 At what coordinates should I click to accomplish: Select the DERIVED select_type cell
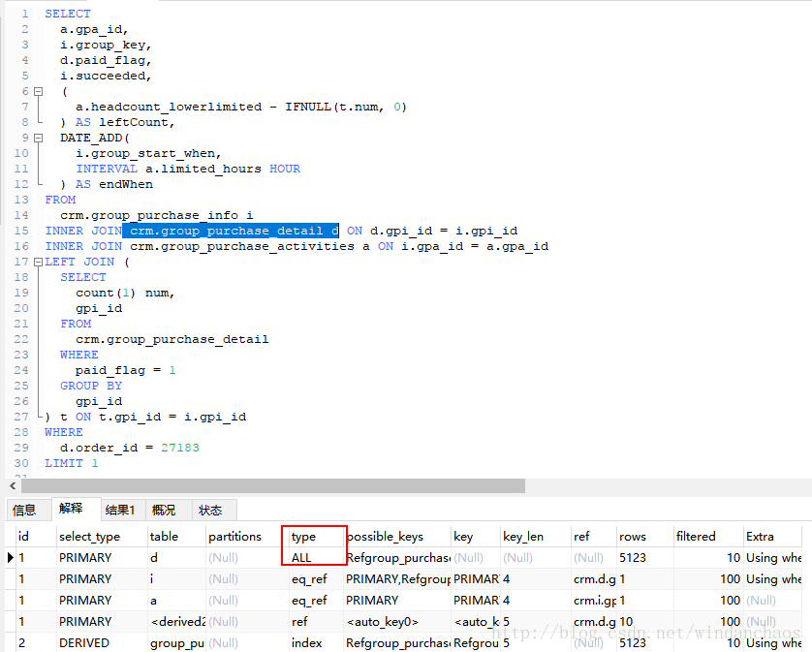[x=85, y=642]
